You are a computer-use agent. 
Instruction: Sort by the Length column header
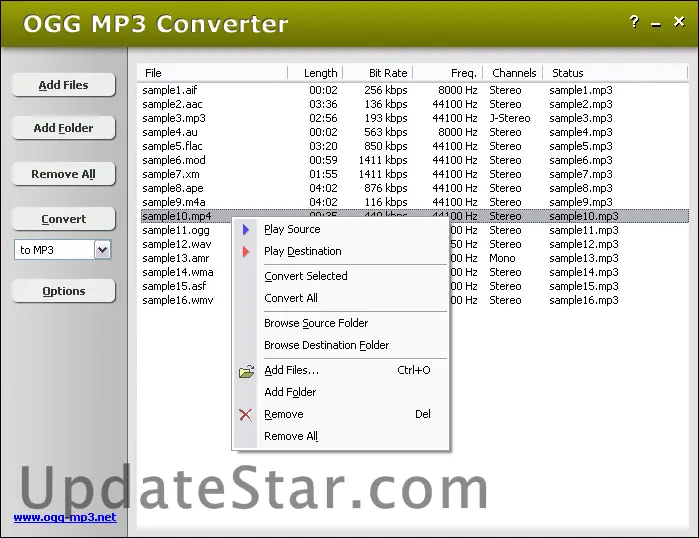click(316, 73)
